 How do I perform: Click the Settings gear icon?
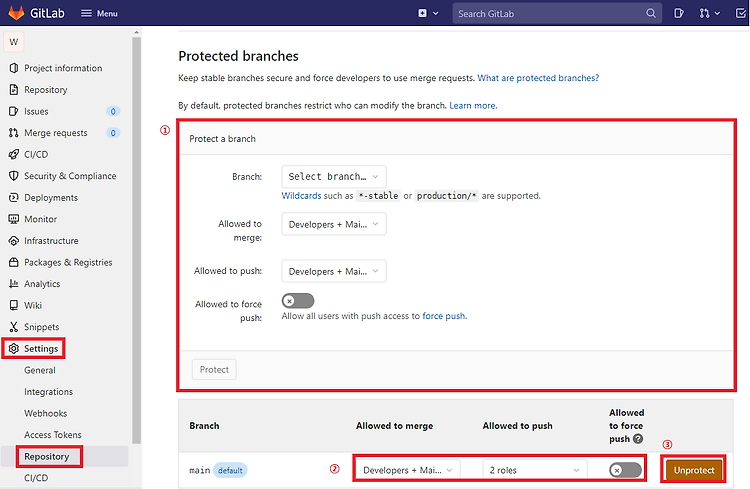coord(14,348)
